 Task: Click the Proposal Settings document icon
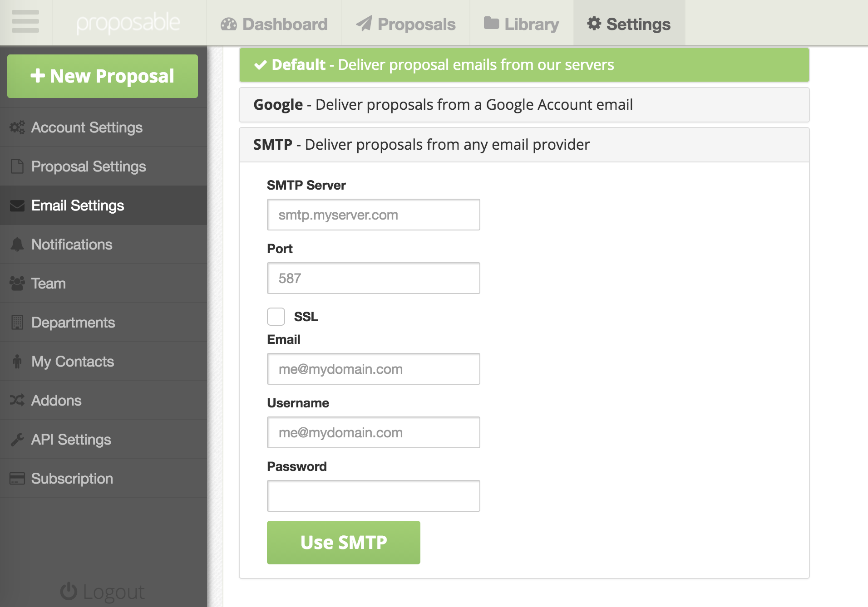[x=17, y=166]
